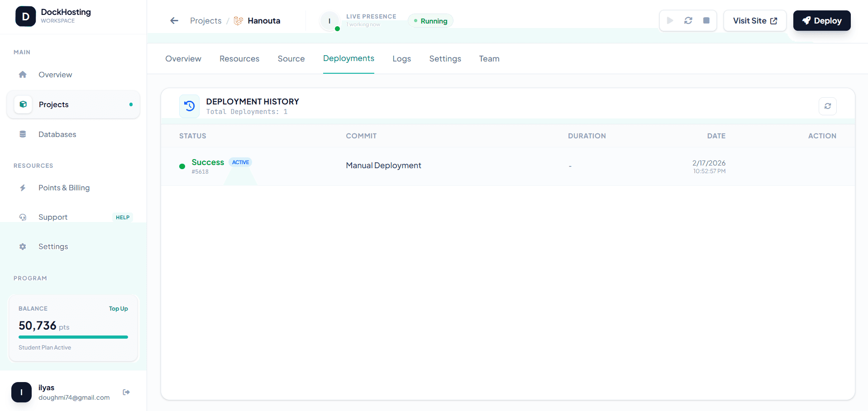Open Settings via the gear icon in sidebar

23,246
